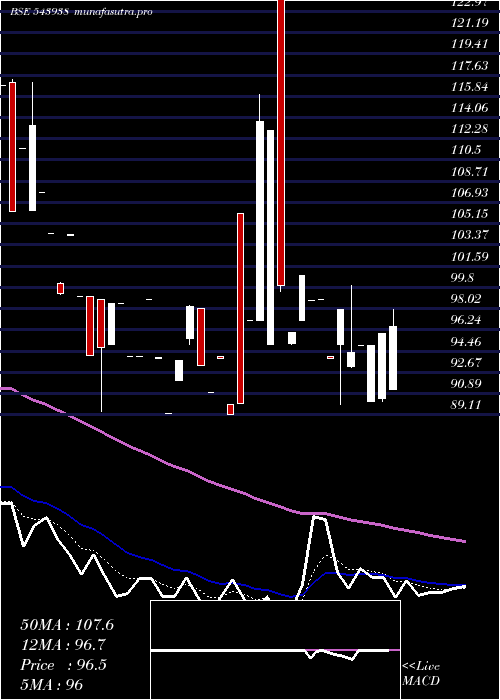
Task: Select the 94.46 price axis label
Action: pos(466,341)
